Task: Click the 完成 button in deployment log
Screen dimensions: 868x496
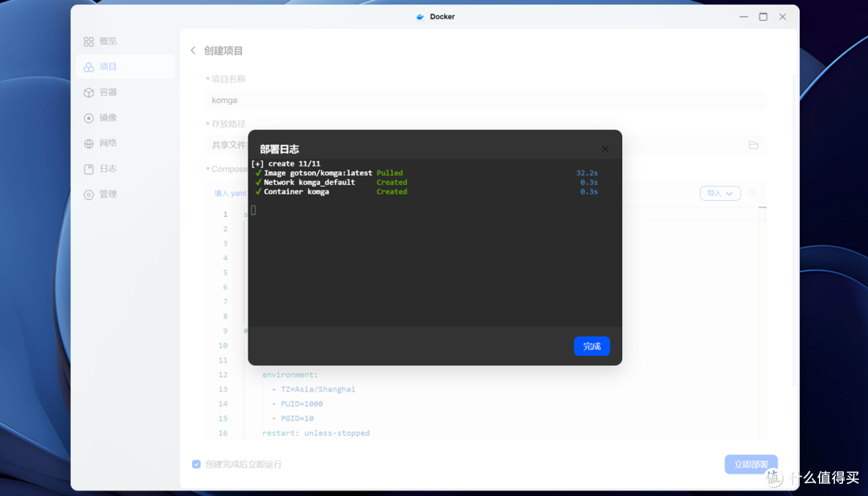Action: pos(592,346)
